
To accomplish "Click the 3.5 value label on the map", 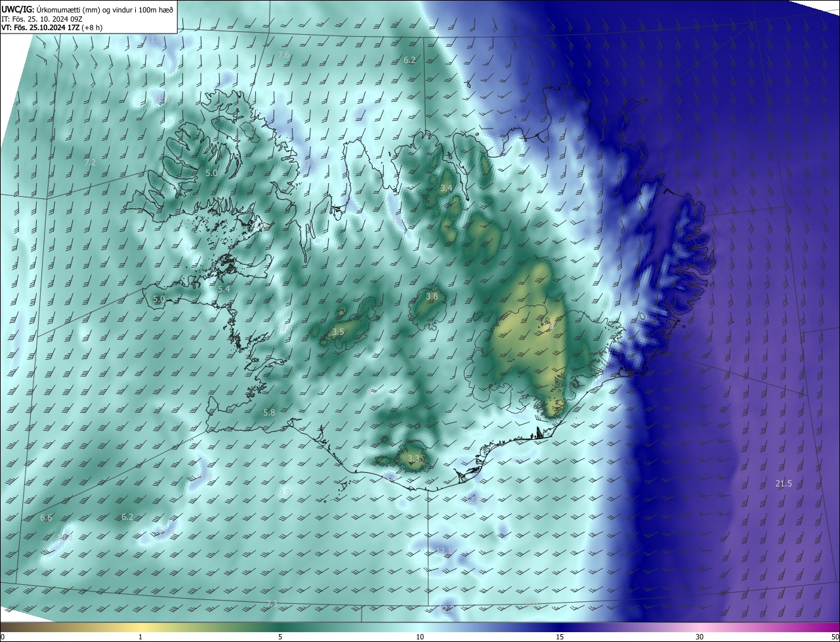I will 338,332.
